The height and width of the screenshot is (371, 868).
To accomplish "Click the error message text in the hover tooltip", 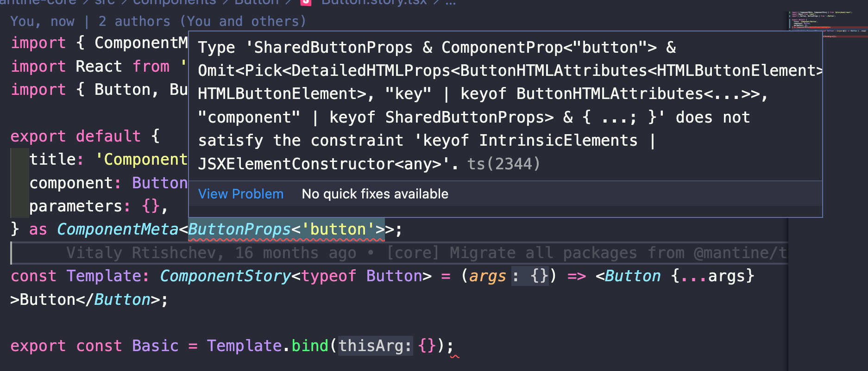I will 463,105.
